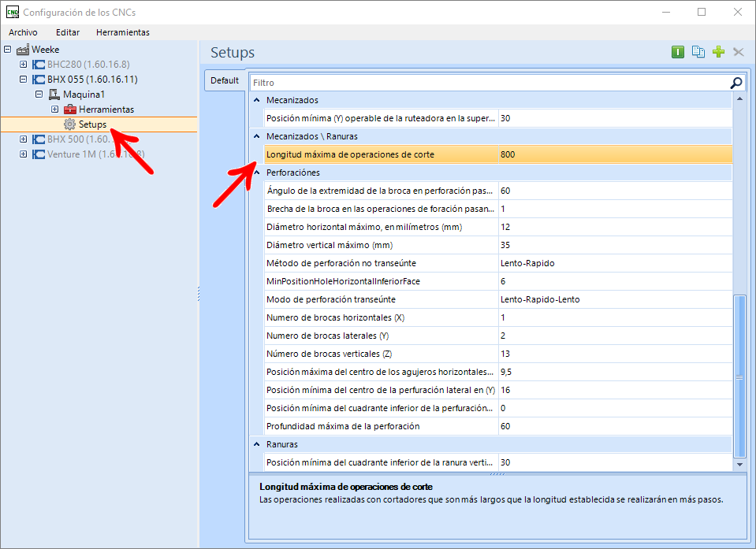Viewport: 756px width, 549px height.
Task: Select Longitud máxima de operaciones de corte row
Action: [498, 154]
